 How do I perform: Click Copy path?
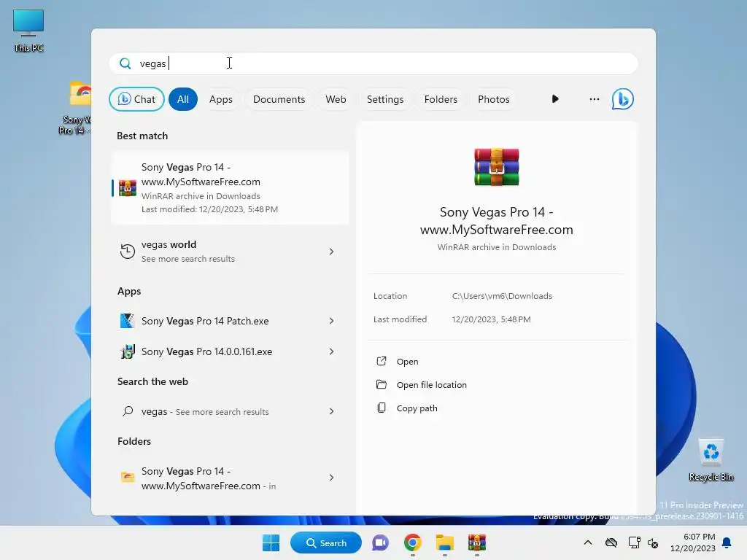(x=417, y=408)
